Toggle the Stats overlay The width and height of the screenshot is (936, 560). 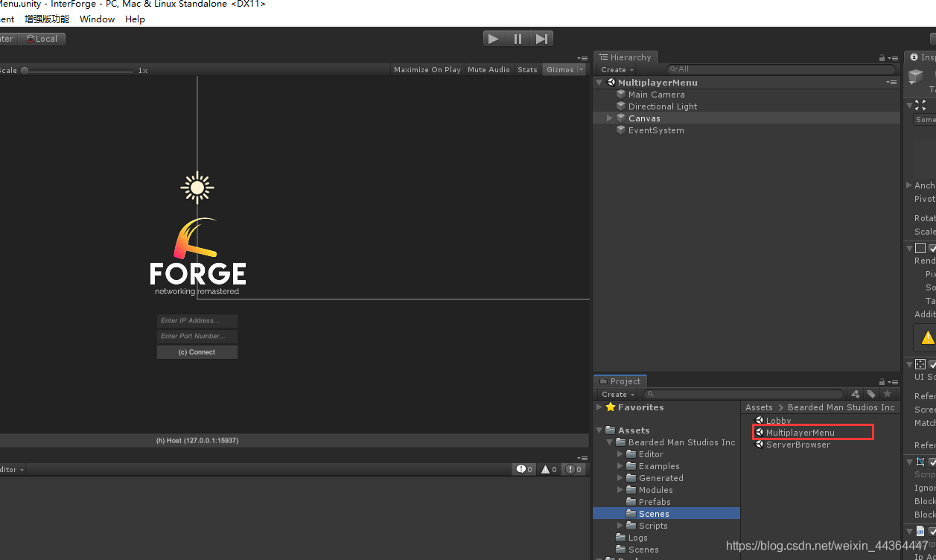527,70
